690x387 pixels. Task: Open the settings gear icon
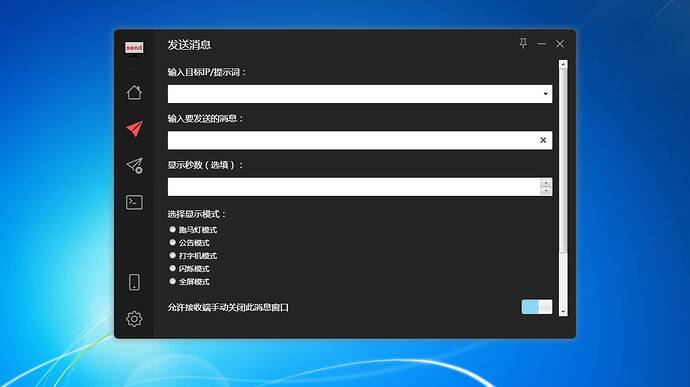click(x=134, y=319)
